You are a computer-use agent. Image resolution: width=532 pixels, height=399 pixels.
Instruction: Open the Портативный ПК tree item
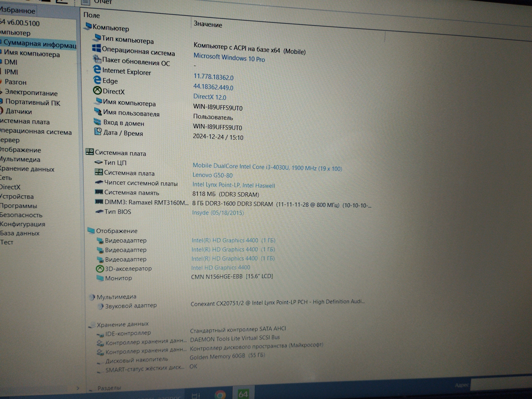33,102
